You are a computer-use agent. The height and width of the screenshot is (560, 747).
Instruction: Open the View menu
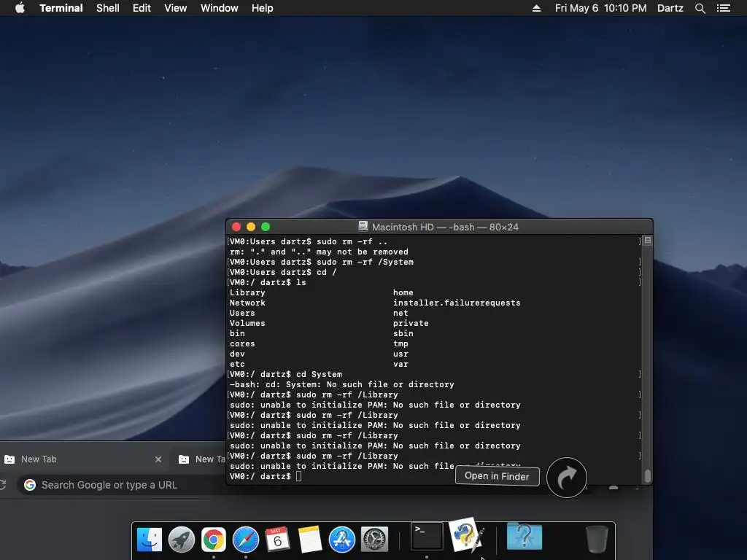coord(175,8)
